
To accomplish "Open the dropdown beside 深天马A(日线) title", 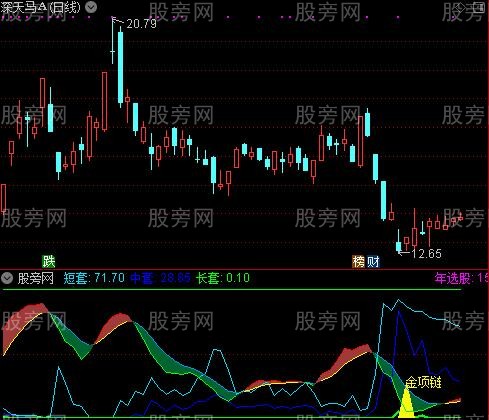I will [x=91, y=6].
